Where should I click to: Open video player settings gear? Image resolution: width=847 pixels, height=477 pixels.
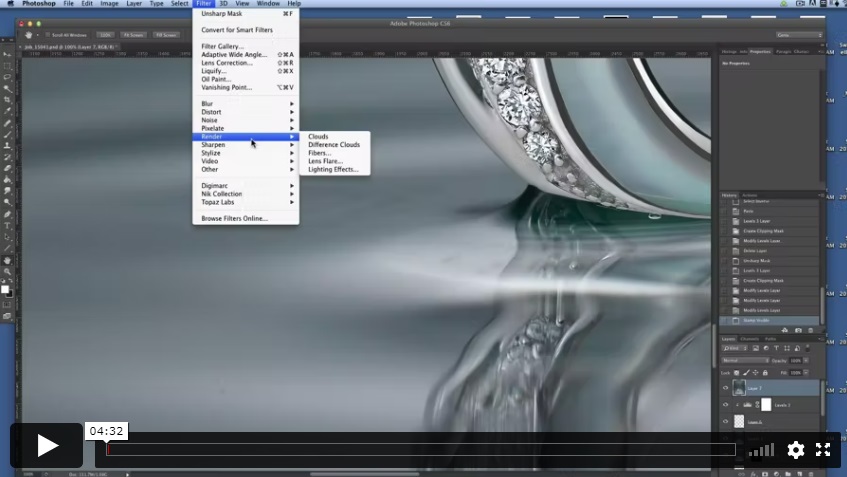(796, 449)
